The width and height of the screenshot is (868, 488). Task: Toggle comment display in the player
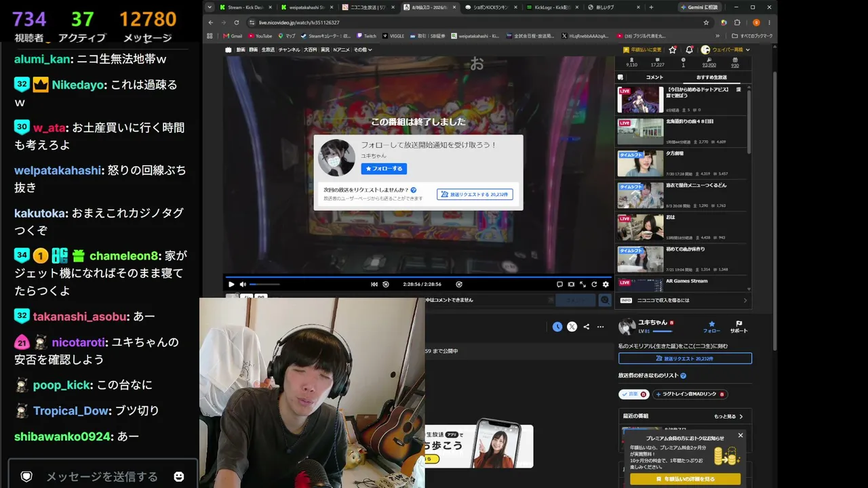coord(559,285)
